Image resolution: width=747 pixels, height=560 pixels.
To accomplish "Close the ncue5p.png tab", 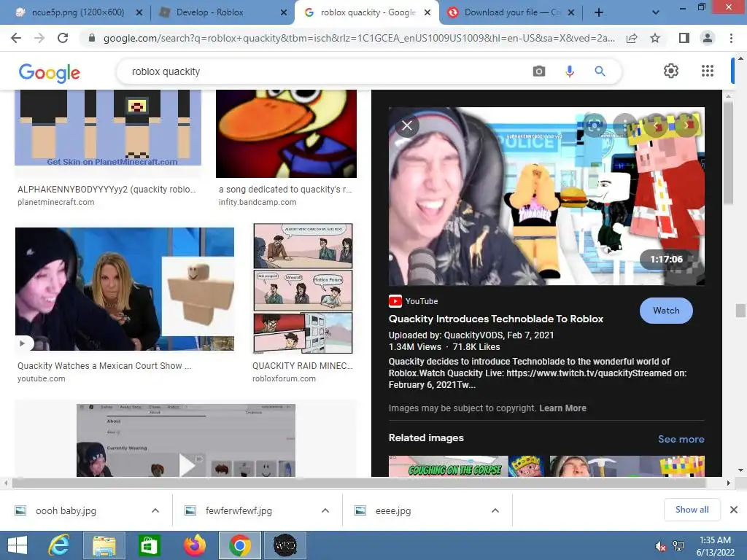I will pos(139,13).
